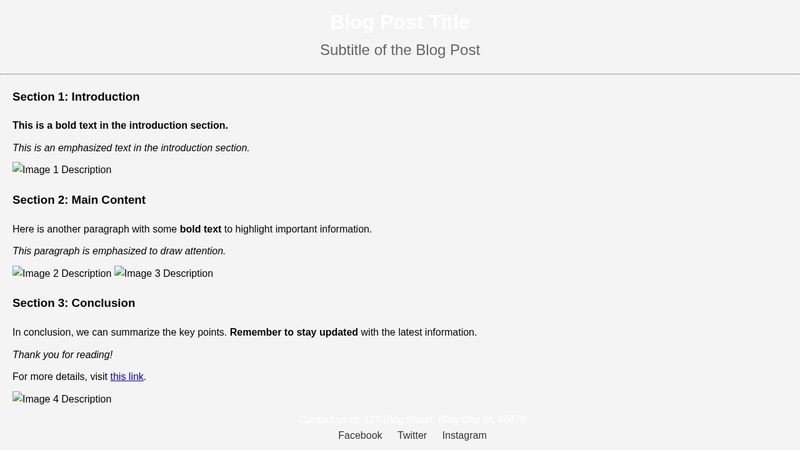The height and width of the screenshot is (450, 800).
Task: Click "This paragraph is emphasized" italic line
Action: click(119, 251)
